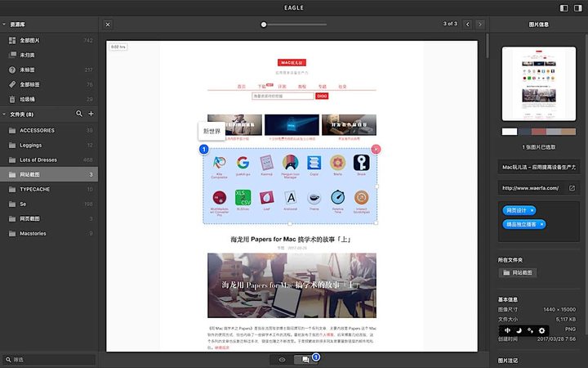
Task: Toggle the eye preview mode at the bottom
Action: click(283, 359)
